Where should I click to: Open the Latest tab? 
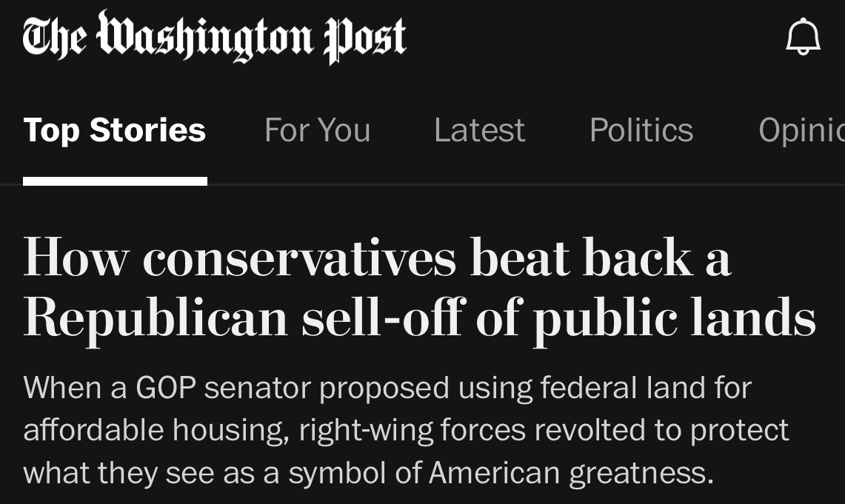tap(480, 130)
